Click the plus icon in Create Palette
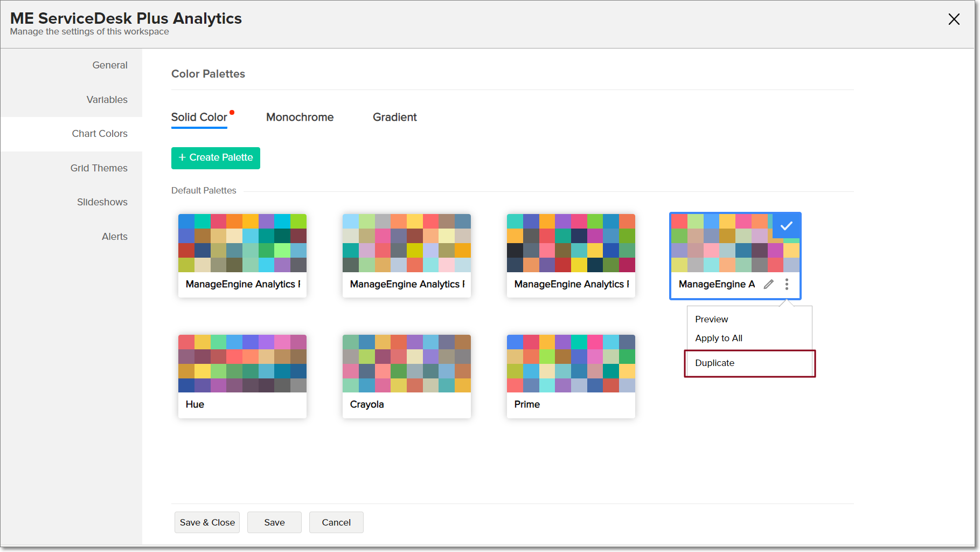 182,157
